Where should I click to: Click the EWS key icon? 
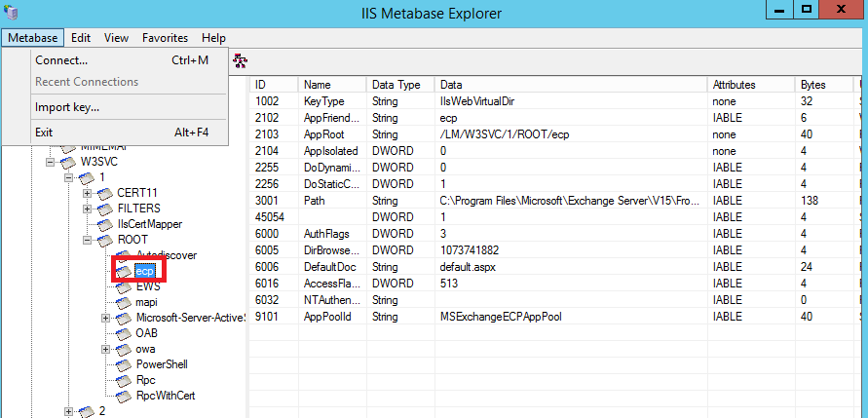123,286
